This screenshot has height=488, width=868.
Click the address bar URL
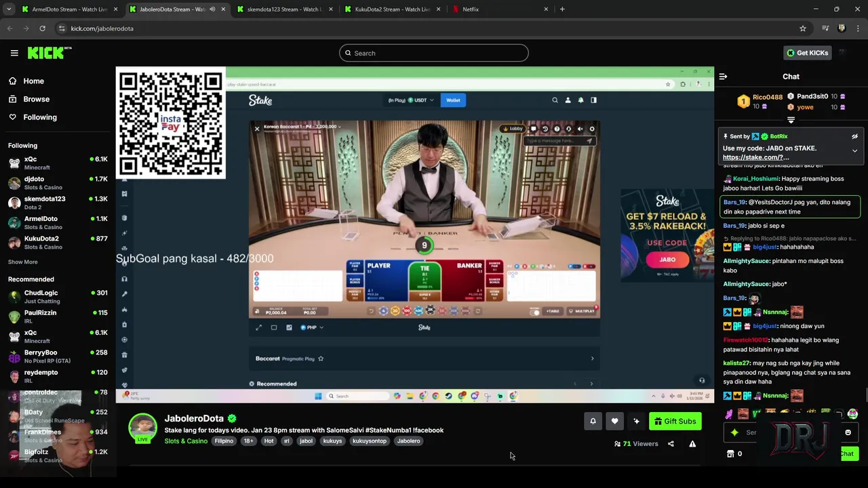102,28
